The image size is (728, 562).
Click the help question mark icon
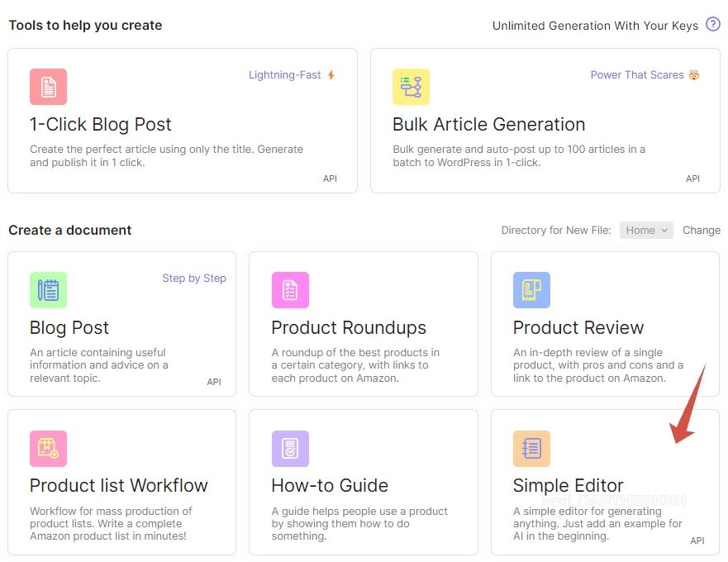coord(712,25)
